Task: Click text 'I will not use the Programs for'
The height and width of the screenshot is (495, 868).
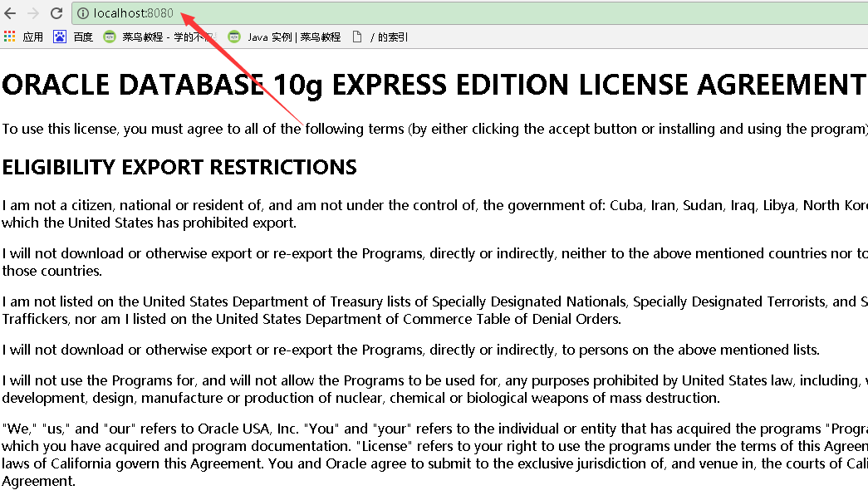Action: pos(99,380)
